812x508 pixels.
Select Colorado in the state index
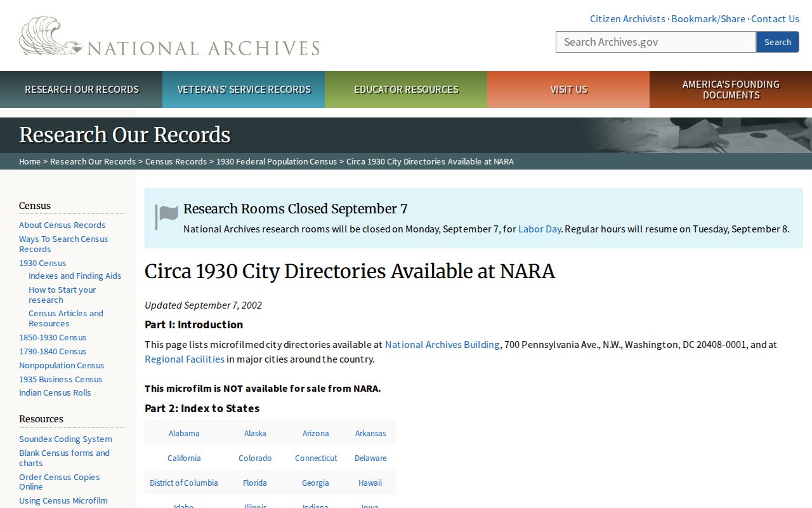pos(255,458)
